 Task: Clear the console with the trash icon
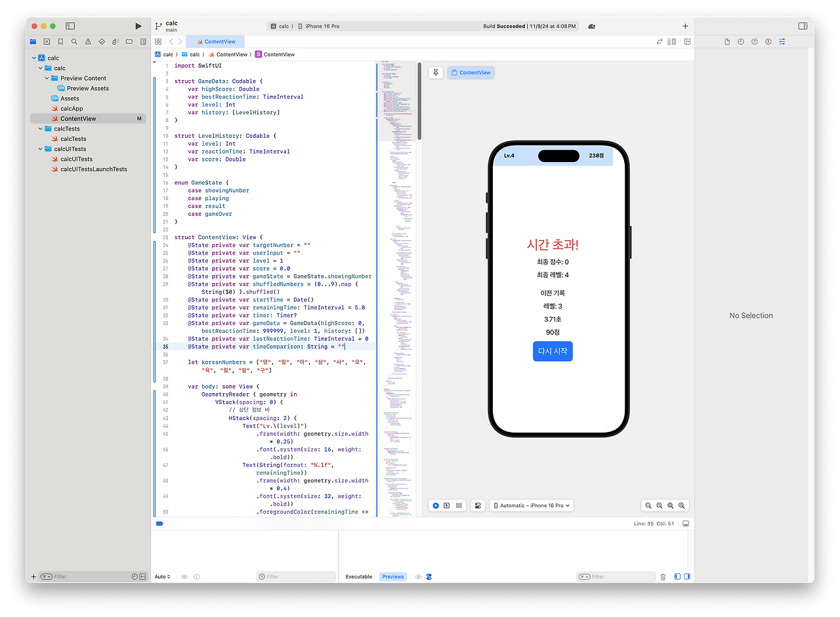(x=663, y=577)
